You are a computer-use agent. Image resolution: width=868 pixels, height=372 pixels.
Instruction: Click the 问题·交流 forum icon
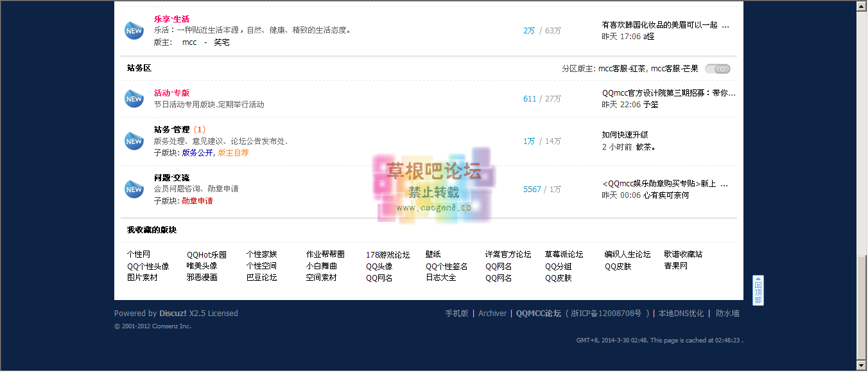134,189
